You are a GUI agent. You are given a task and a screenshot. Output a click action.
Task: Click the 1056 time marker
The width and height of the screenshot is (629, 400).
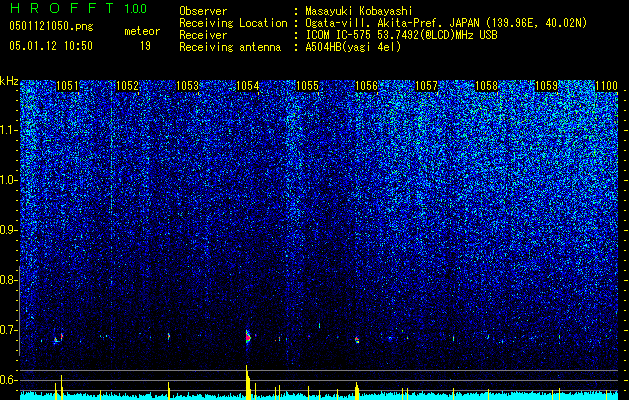click(x=367, y=86)
